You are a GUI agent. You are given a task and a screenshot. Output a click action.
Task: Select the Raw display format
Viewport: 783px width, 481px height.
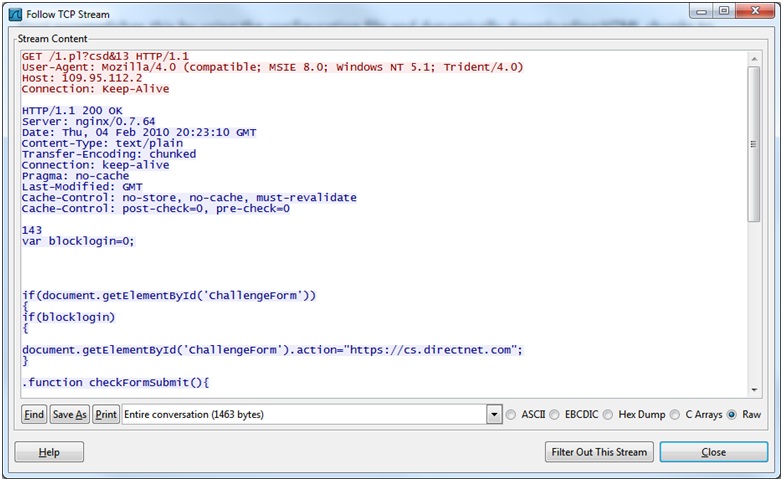(732, 415)
